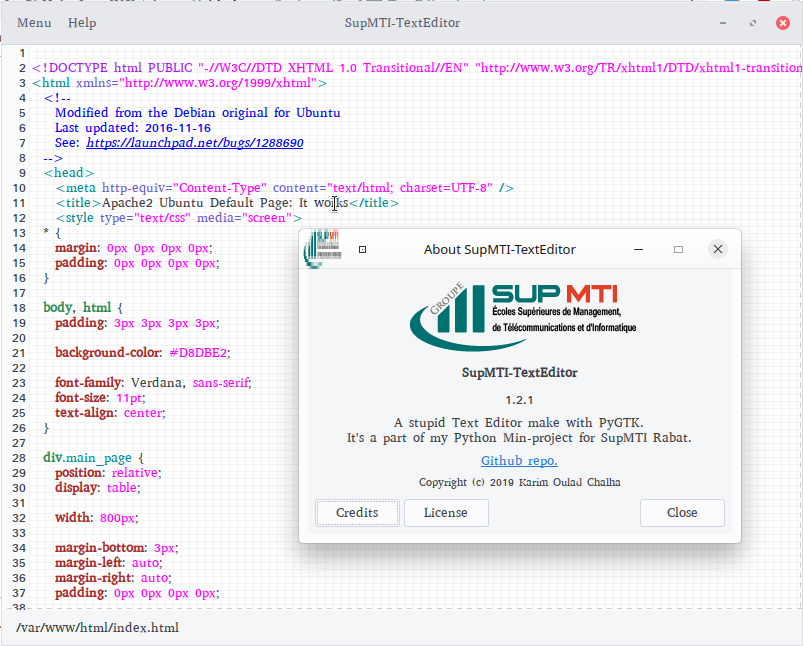Image resolution: width=803 pixels, height=646 pixels.
Task: Click the SupMTI logo image in About dialog
Action: (523, 317)
